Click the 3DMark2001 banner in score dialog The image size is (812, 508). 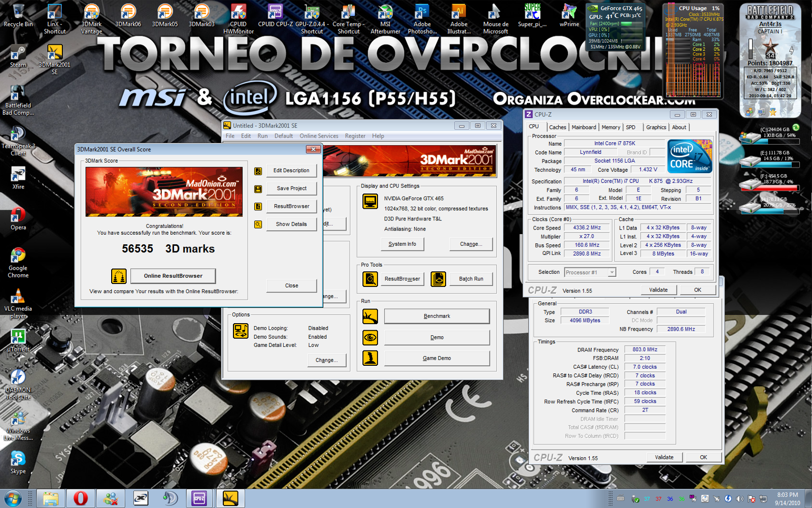pos(164,192)
